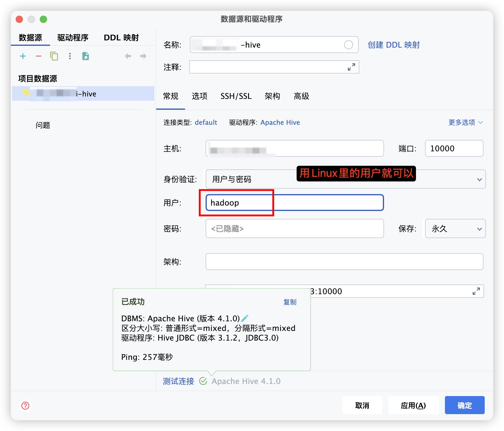Remove the selected data source using the minus icon
Viewport: 504px width, 431px height.
pos(39,56)
